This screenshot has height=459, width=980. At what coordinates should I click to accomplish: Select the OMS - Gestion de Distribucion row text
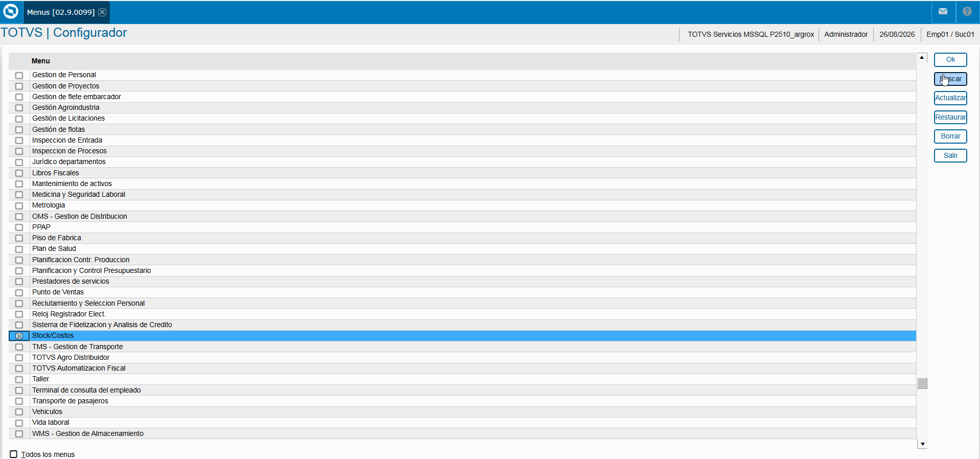pyautogui.click(x=80, y=216)
